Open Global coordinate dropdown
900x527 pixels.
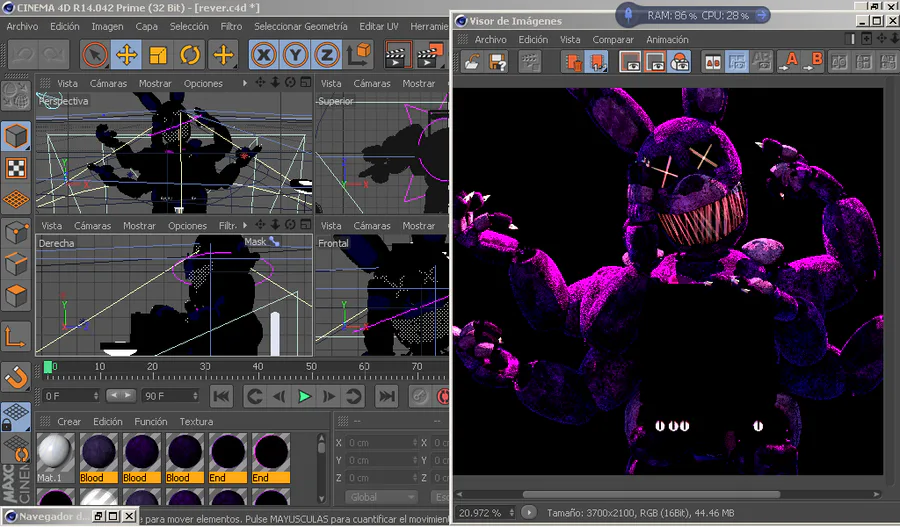(381, 497)
